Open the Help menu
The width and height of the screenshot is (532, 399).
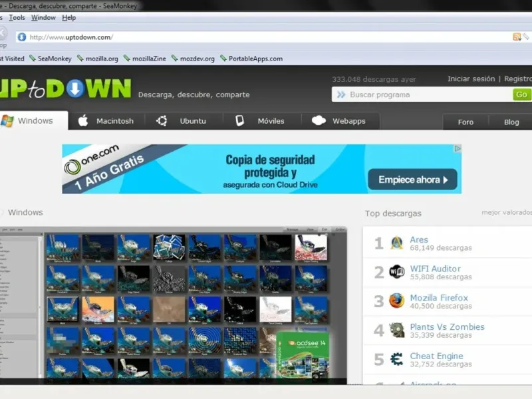click(69, 18)
